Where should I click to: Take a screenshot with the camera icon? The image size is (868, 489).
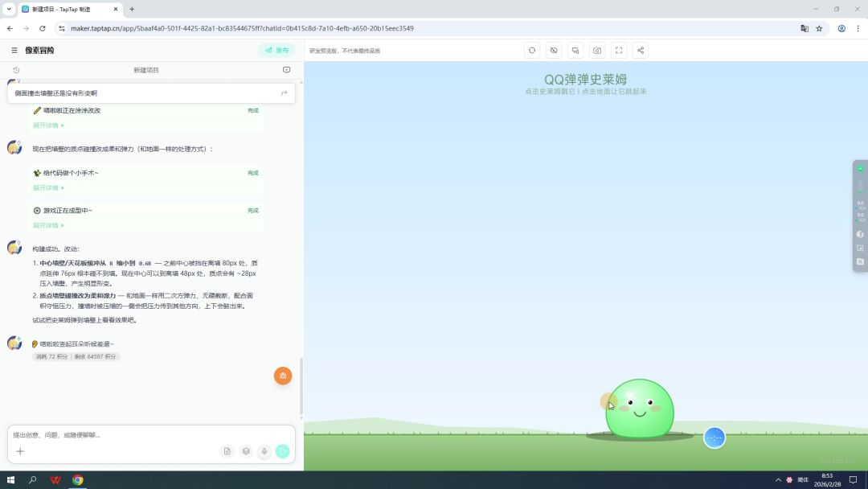[597, 51]
